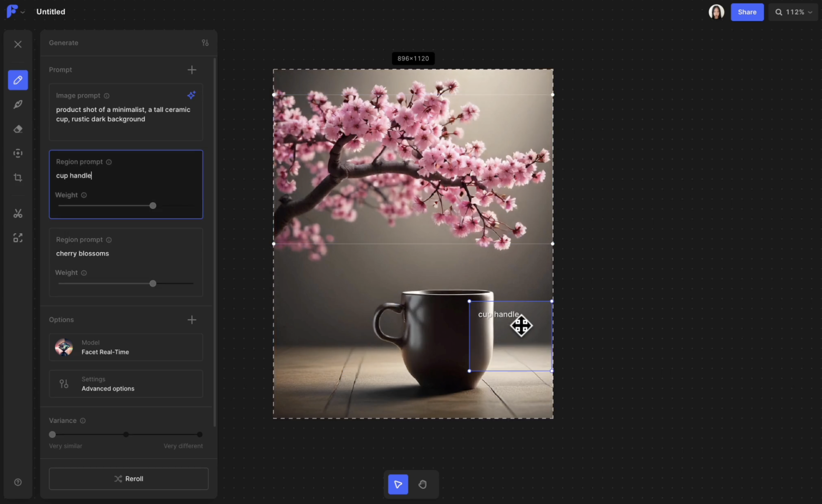
Task: Adjust the cup handle Weight slider
Action: coord(152,206)
